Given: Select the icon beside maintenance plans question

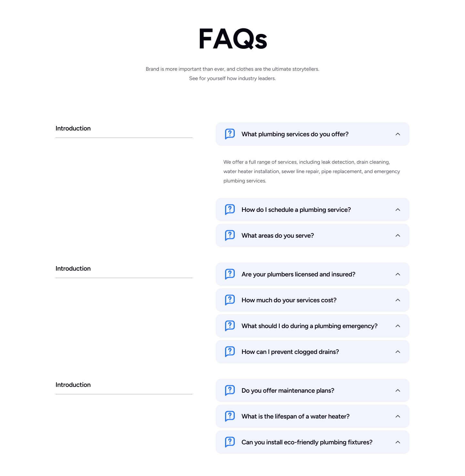Looking at the screenshot, I should point(230,390).
